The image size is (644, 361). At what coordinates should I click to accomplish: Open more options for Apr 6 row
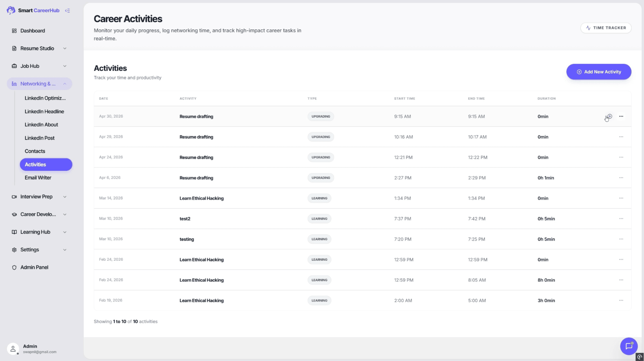click(x=621, y=178)
